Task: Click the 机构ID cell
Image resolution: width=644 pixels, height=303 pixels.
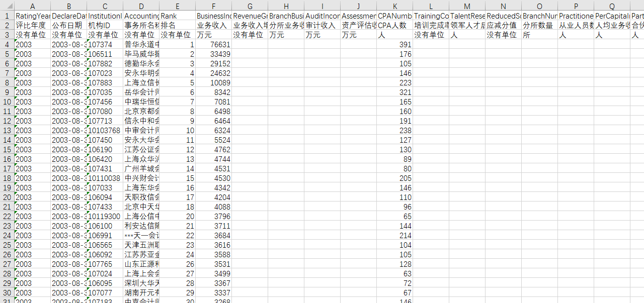Action: coord(105,25)
